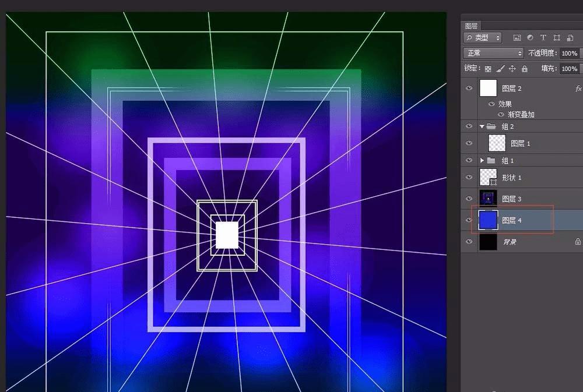Hide the 图层 1 layer
This screenshot has width=583, height=392.
(469, 143)
